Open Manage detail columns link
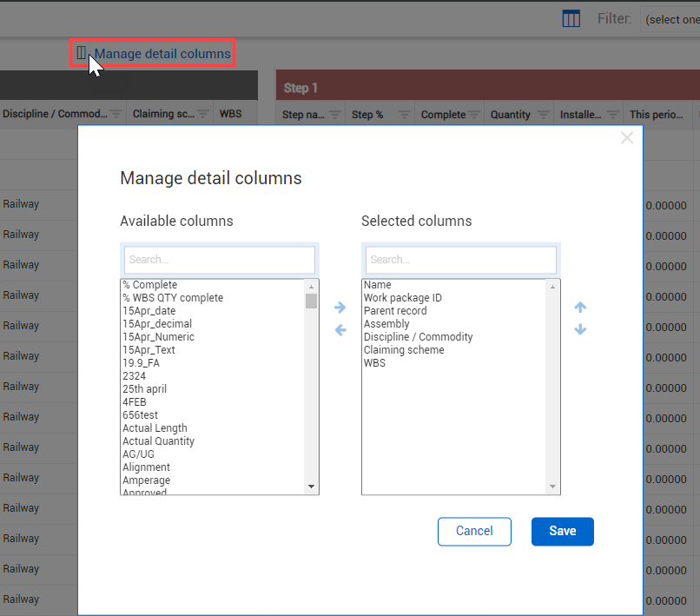This screenshot has height=616, width=700. click(x=162, y=54)
